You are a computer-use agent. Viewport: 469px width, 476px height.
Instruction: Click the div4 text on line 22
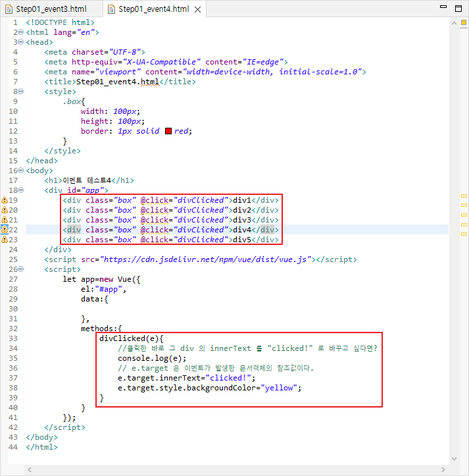(242, 230)
